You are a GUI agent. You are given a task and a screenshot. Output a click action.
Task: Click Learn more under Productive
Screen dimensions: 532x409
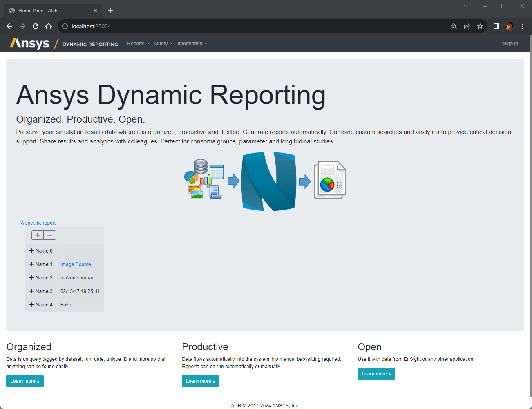tap(201, 381)
